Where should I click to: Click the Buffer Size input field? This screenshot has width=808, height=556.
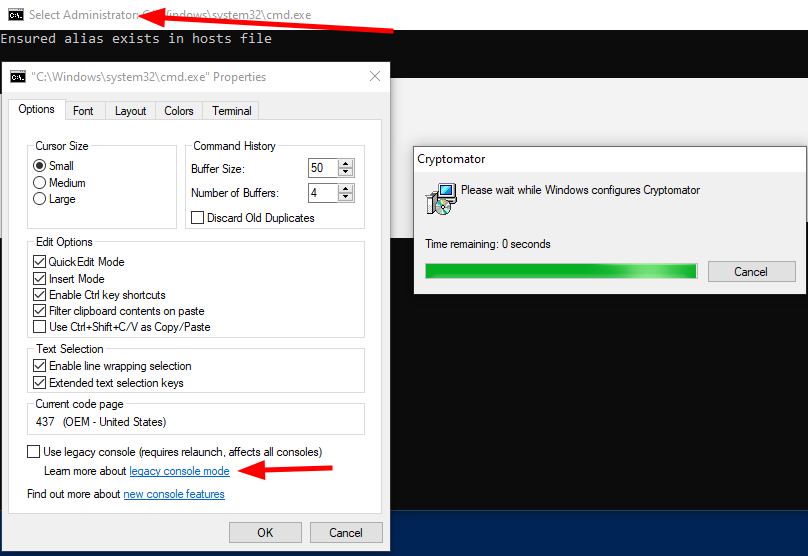tap(322, 168)
